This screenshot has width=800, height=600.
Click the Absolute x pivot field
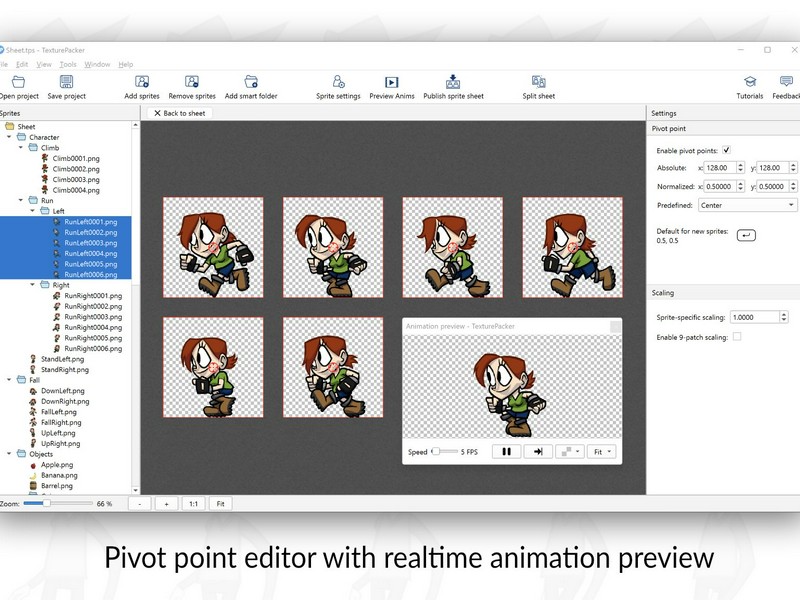pos(720,167)
